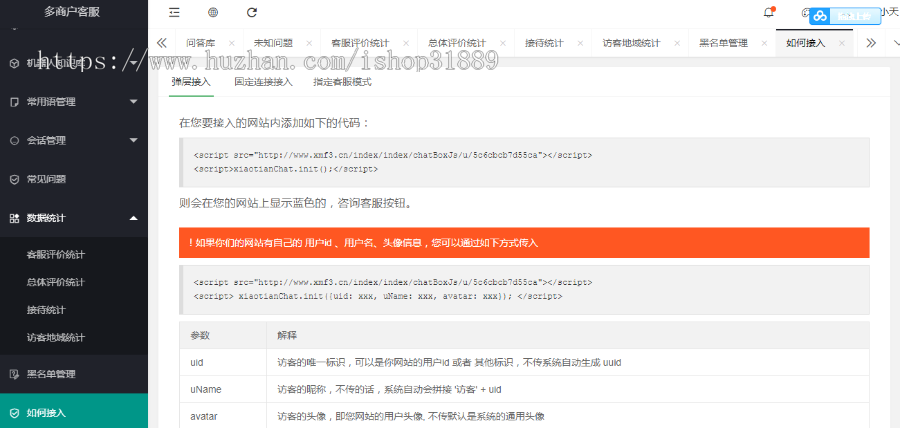Click text 则会在您的网站上显示蓝色的

295,204
